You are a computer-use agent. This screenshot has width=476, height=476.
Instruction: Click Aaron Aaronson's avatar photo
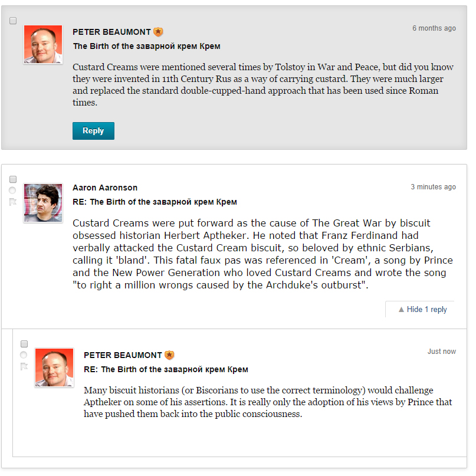(x=43, y=203)
